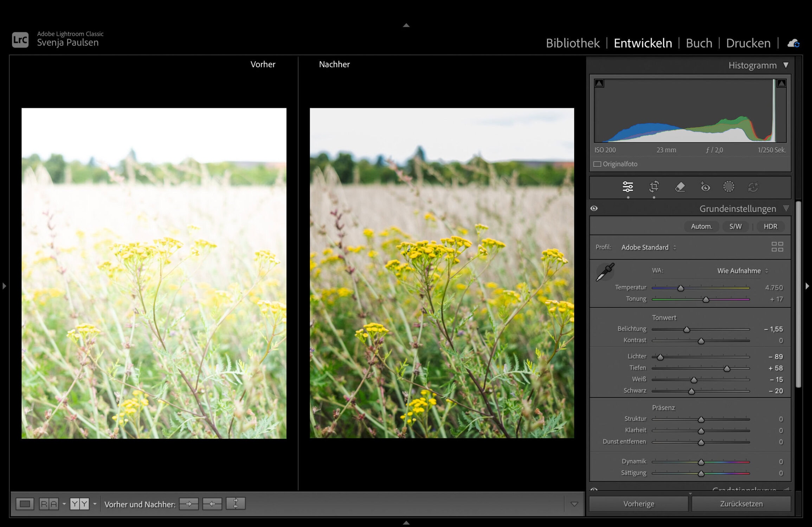Viewport: 812px width, 527px height.
Task: Select the Red Eye correction tool
Action: pos(705,187)
